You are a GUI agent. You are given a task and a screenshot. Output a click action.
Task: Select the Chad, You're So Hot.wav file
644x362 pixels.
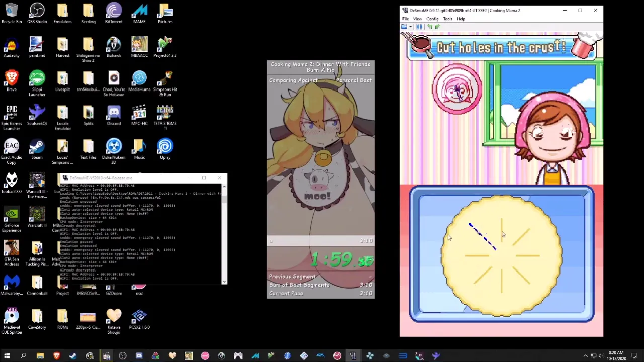[114, 83]
